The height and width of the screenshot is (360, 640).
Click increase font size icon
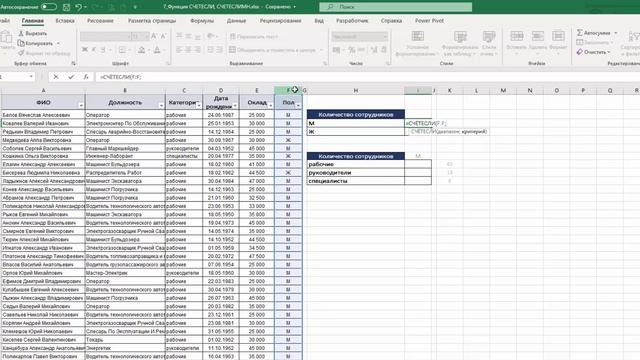pyautogui.click(x=154, y=36)
